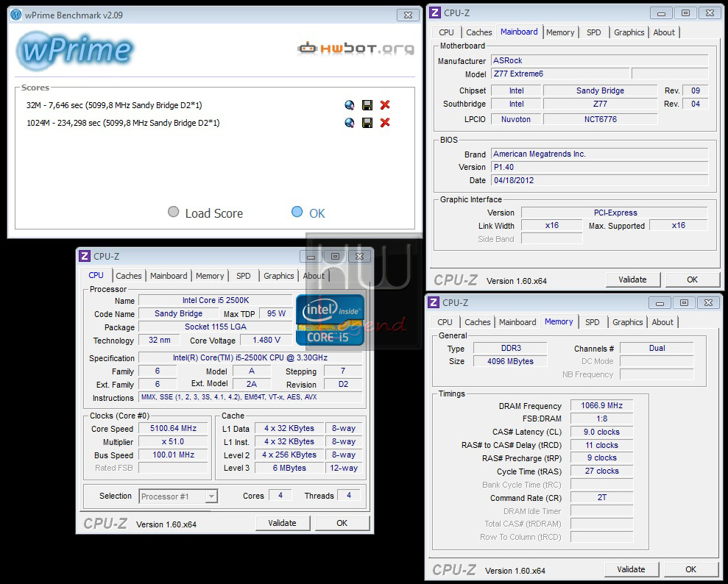Click the CAS# Latency value 9.0 clocks

pyautogui.click(x=601, y=432)
